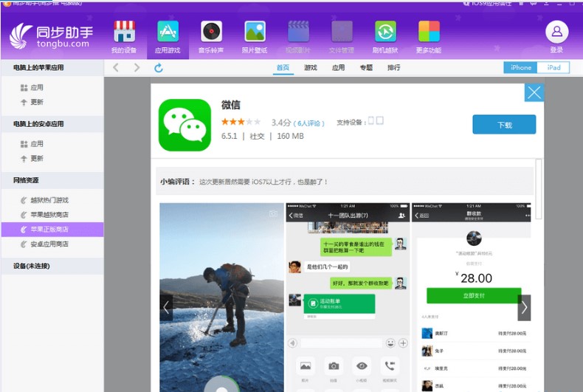Screen dimensions: 583x392
Task: Select the 应用游戏 toolbar icon
Action: click(168, 37)
